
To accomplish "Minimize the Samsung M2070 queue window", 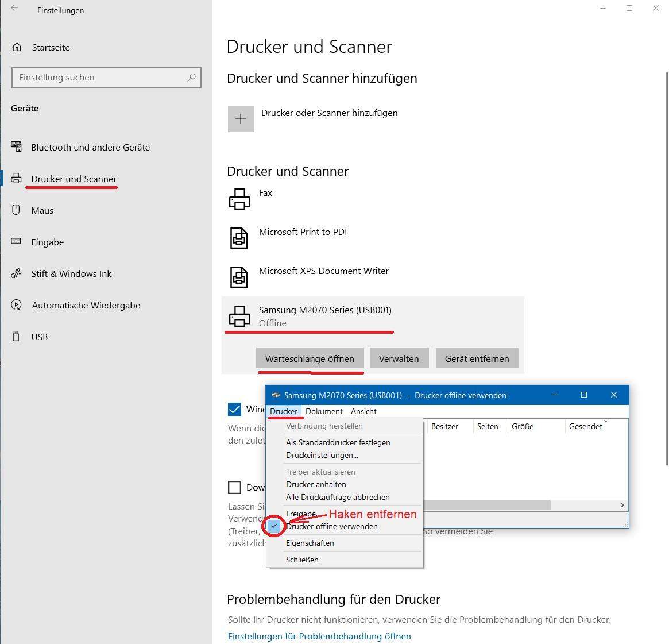I will pyautogui.click(x=555, y=395).
